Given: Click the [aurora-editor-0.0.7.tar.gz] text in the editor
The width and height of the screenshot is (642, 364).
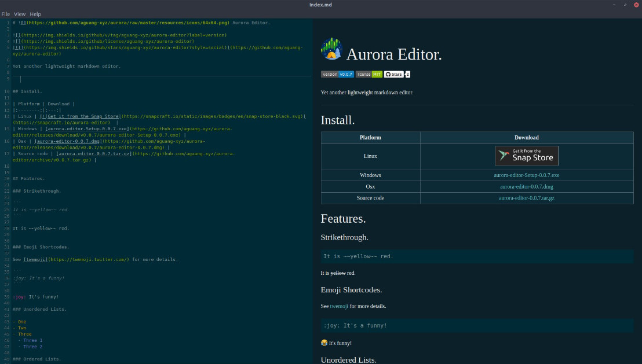Looking at the screenshot, I should 94,154.
